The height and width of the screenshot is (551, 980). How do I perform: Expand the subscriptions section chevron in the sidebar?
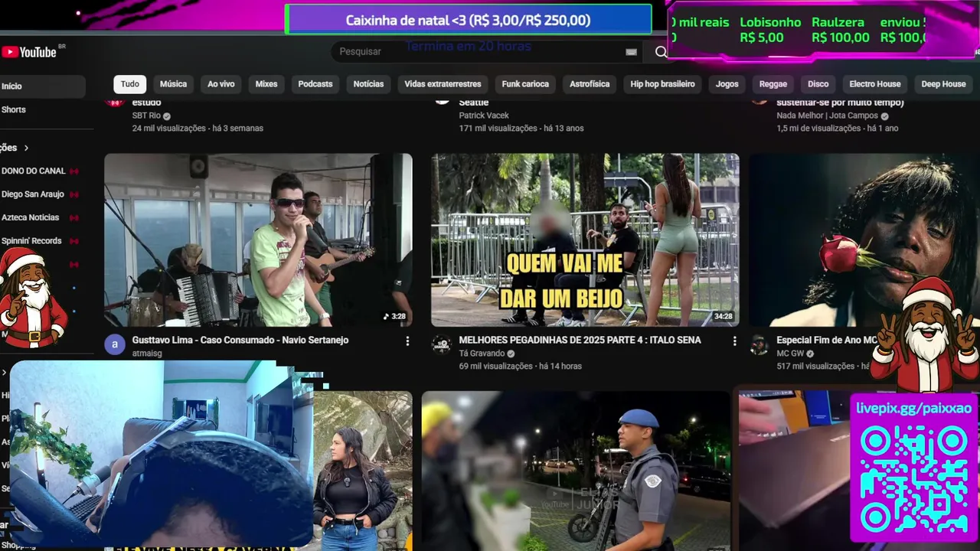[26, 148]
